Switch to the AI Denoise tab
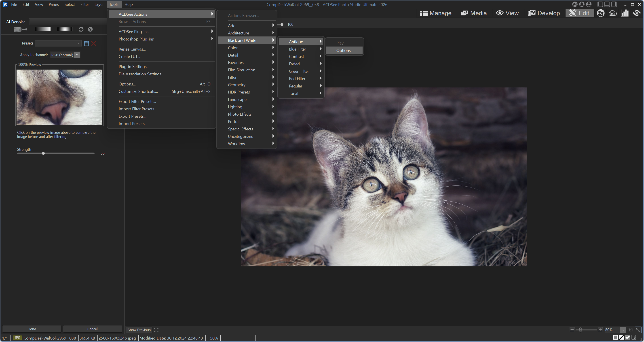 (x=16, y=22)
